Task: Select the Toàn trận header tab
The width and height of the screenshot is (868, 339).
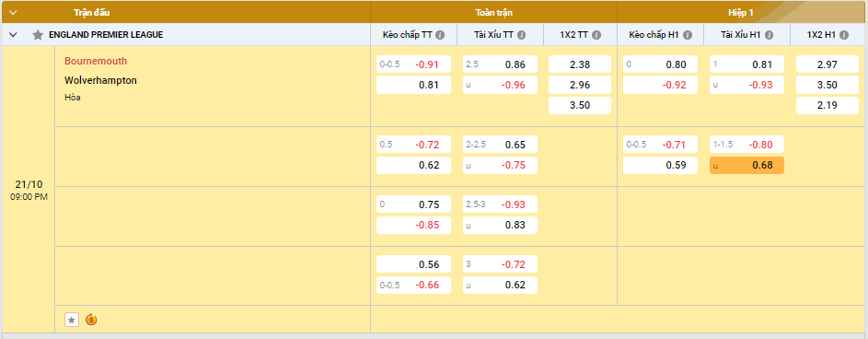Action: (493, 12)
